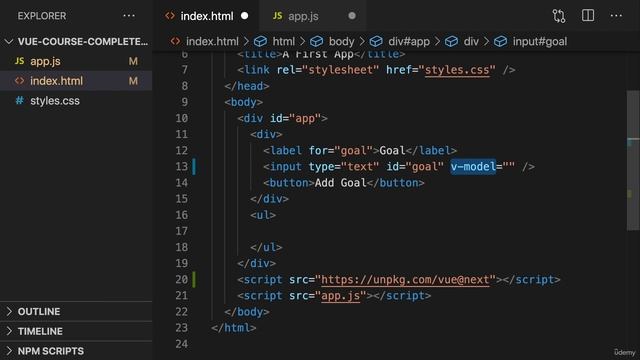This screenshot has width=640, height=360.
Task: Open editor more actions menu
Action: coord(616,16)
